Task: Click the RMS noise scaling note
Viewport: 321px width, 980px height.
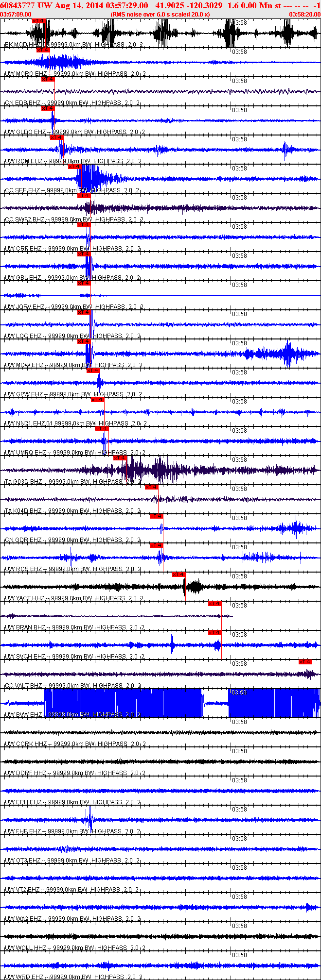Action: [160, 14]
